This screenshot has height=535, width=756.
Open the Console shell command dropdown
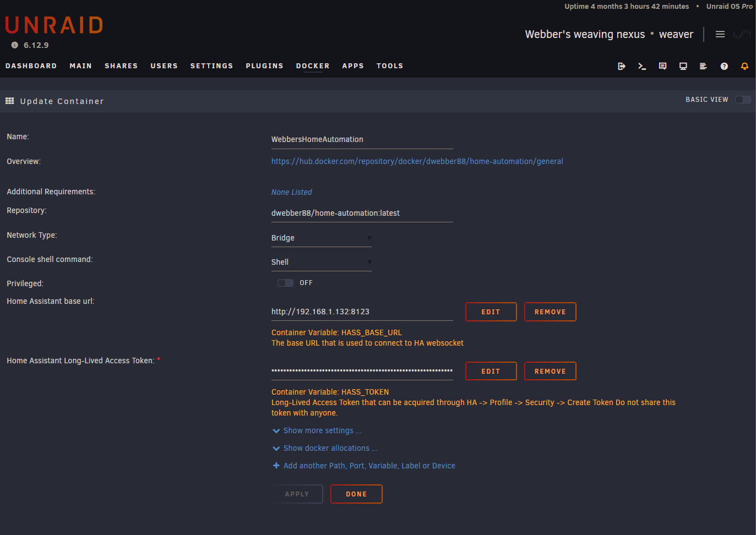322,262
